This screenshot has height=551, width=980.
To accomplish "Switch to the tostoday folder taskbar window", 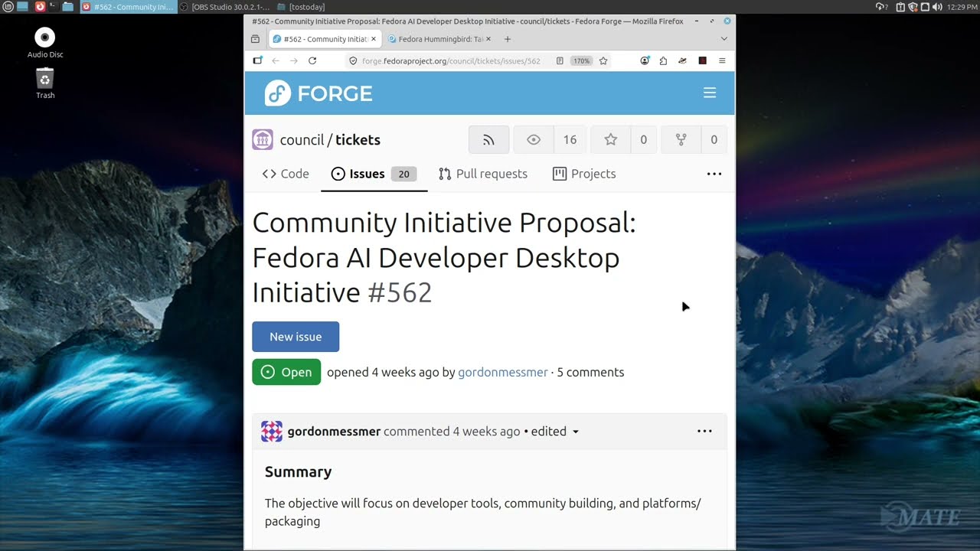I will click(302, 7).
